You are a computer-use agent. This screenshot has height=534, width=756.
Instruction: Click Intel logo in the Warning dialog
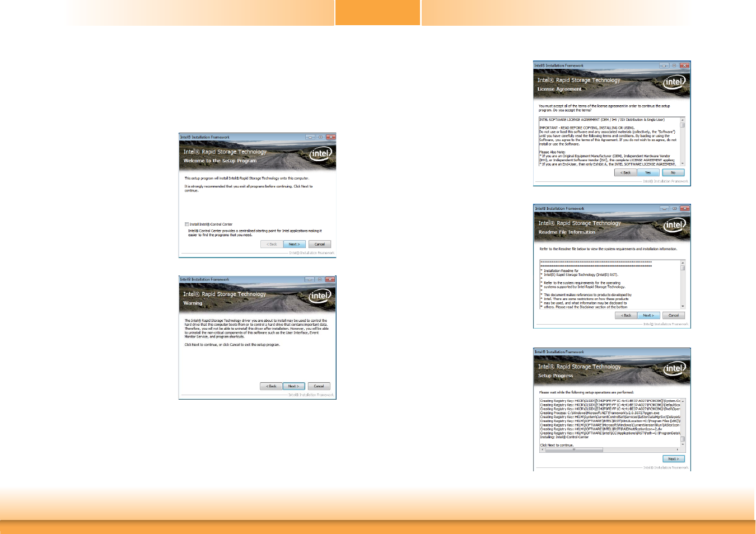click(x=320, y=296)
